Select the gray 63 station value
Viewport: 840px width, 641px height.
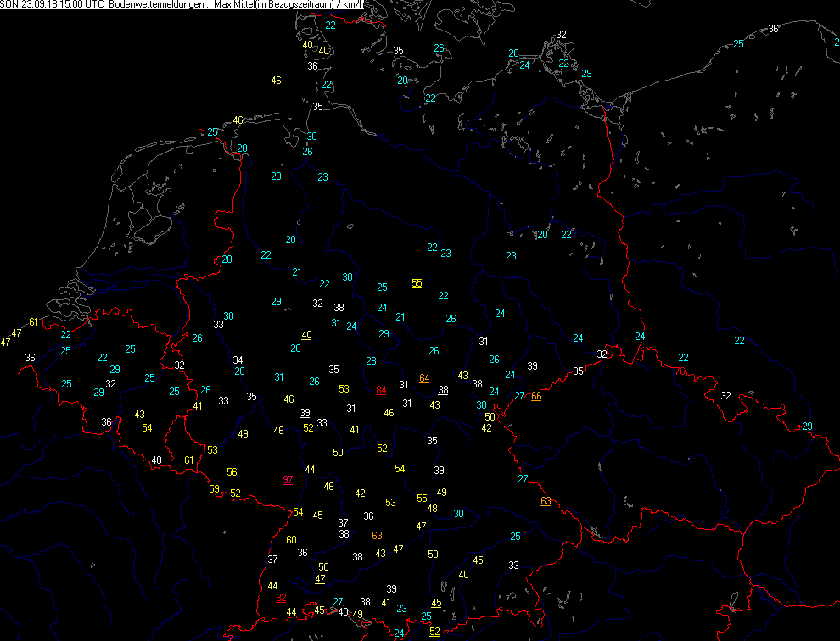click(377, 535)
